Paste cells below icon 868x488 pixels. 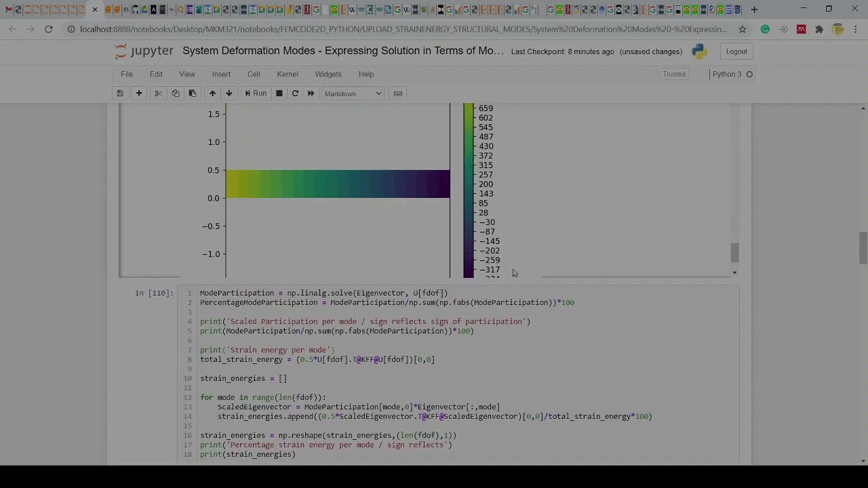(x=193, y=94)
